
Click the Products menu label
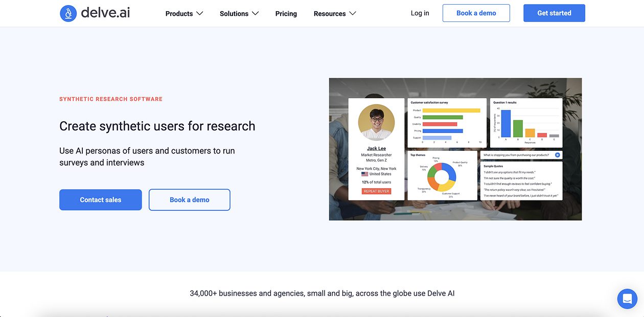[x=179, y=14]
